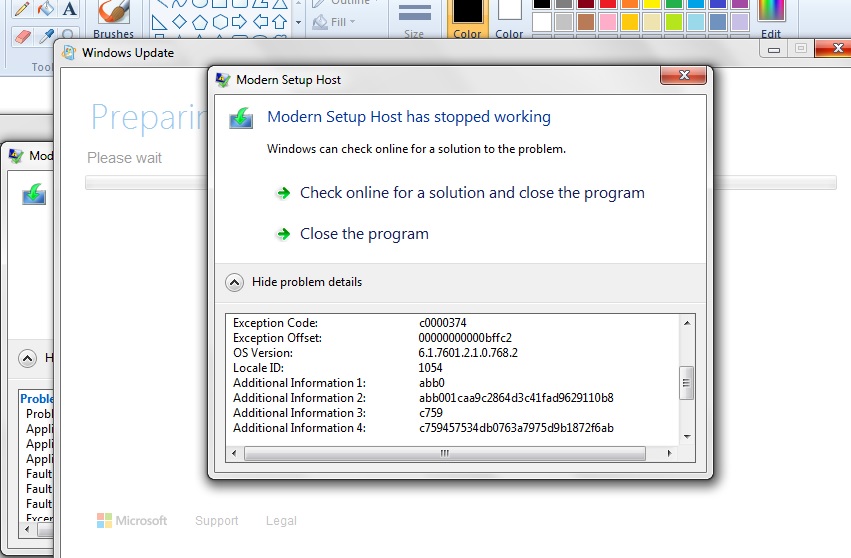Select the Color 2 background box
This screenshot has width=851, height=558.
(x=509, y=20)
